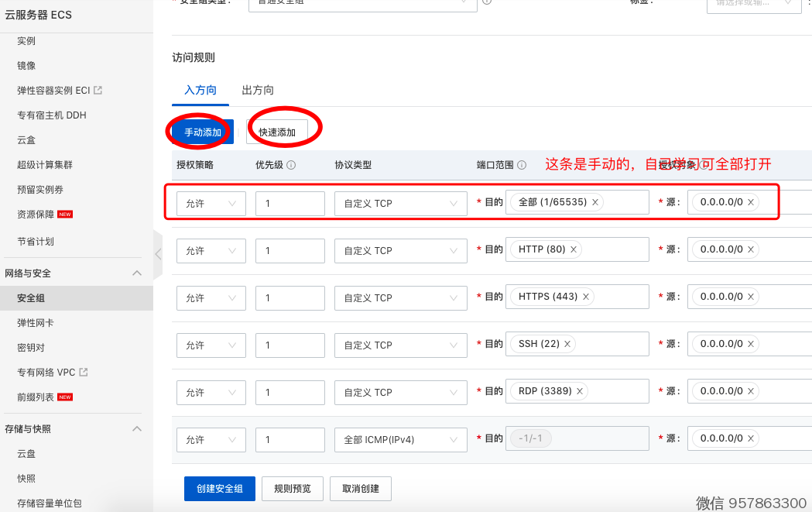This screenshot has width=812, height=512.
Task: Open 专有网络 VPC sidebar link
Action: [x=46, y=373]
